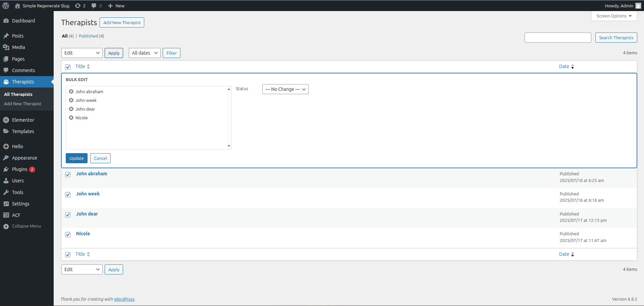
Task: Uncheck the John dear row checkbox
Action: [68, 215]
